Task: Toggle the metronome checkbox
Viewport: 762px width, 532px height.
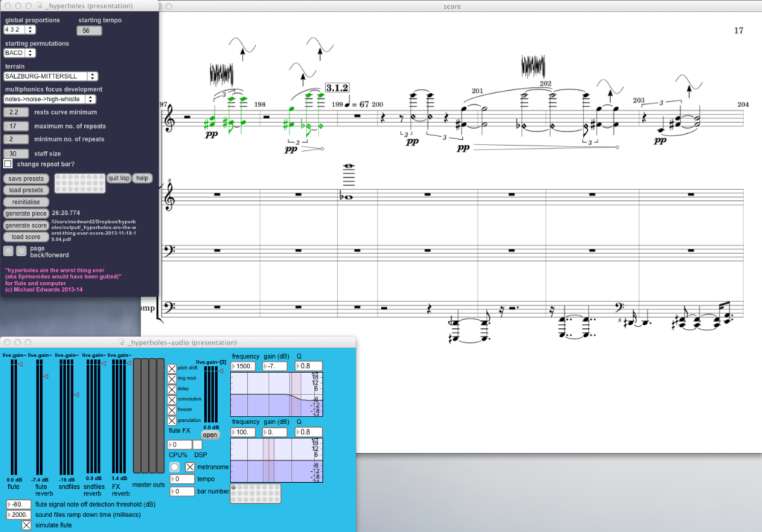Action: coord(190,467)
